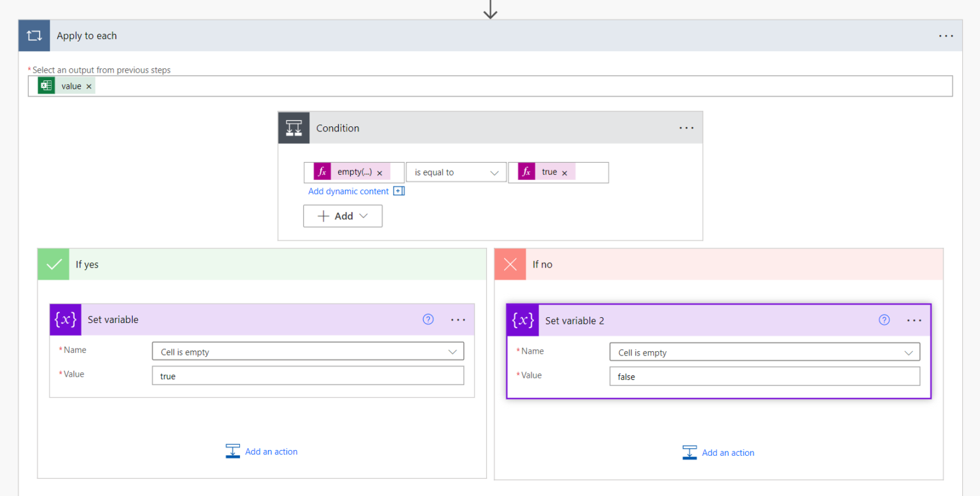Click the {x} icon on Set variable 2

[x=523, y=320]
